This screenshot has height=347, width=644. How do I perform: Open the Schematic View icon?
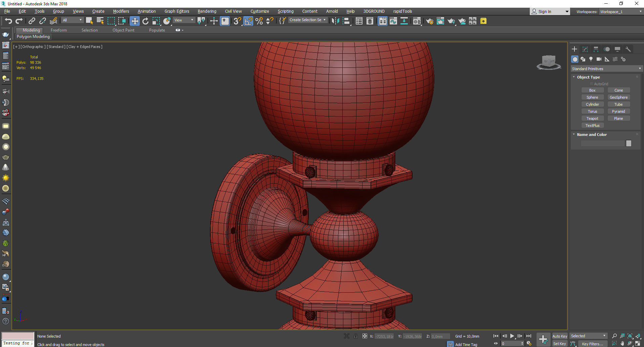[404, 21]
